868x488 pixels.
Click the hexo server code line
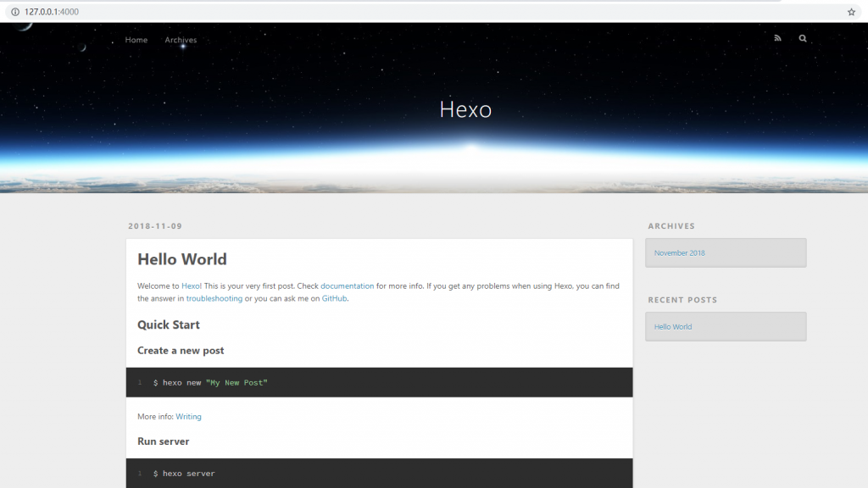184,473
